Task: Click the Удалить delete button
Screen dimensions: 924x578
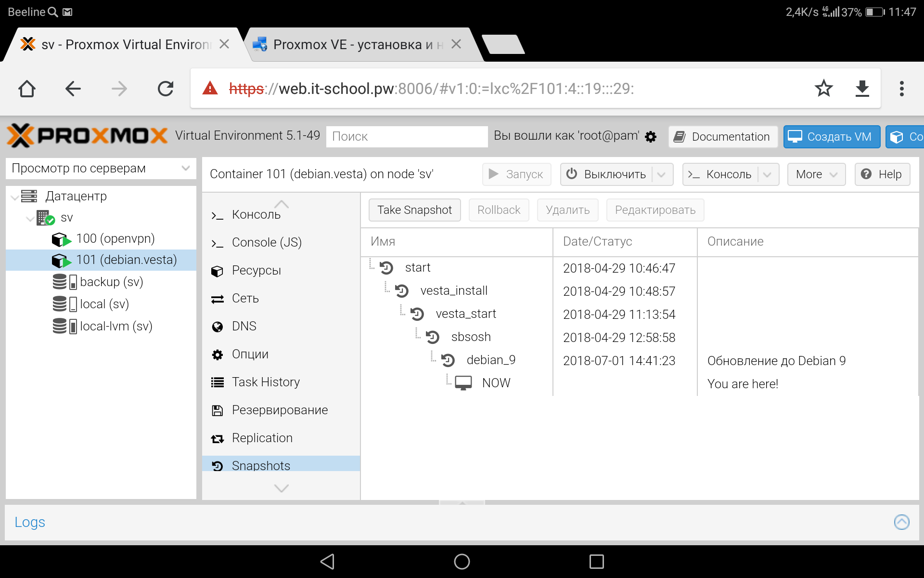Action: coord(567,210)
